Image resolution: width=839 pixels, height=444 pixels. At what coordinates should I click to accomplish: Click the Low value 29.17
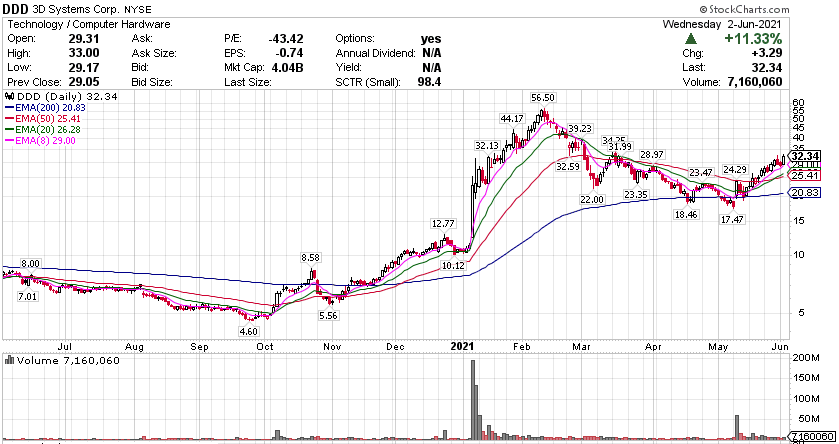[83, 67]
